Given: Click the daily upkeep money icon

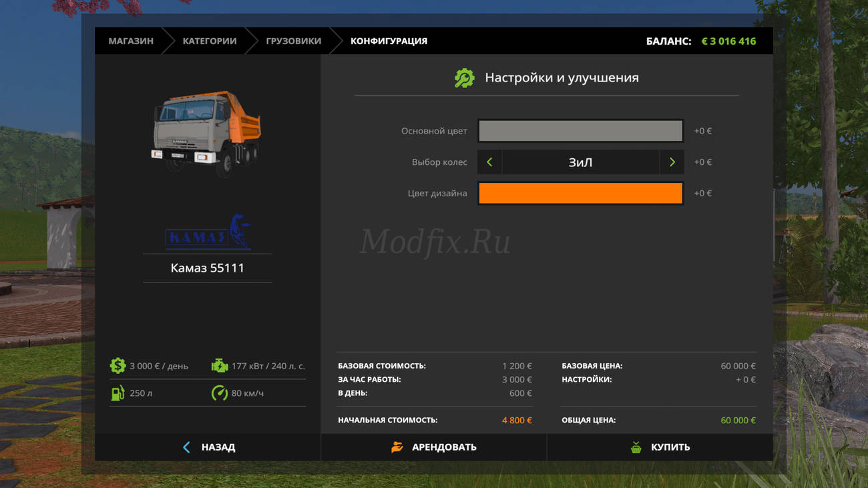Looking at the screenshot, I should tap(118, 365).
